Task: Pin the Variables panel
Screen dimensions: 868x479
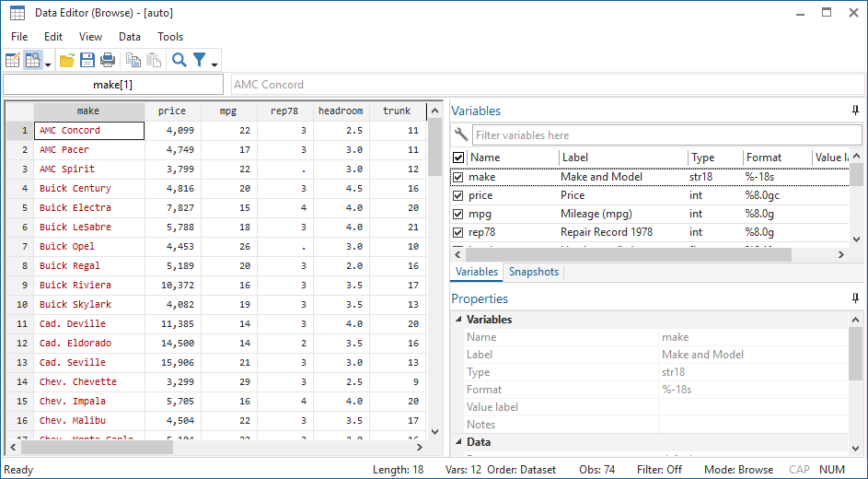Action: (x=855, y=111)
